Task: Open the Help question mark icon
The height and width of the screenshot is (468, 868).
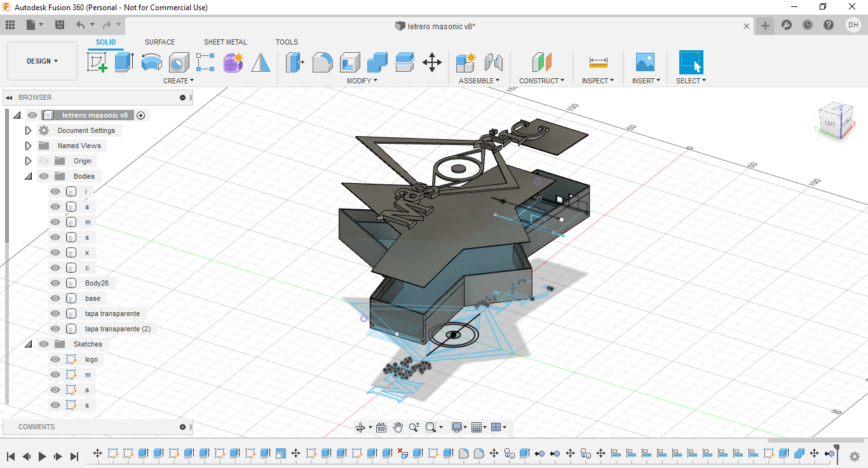Action: pyautogui.click(x=828, y=25)
